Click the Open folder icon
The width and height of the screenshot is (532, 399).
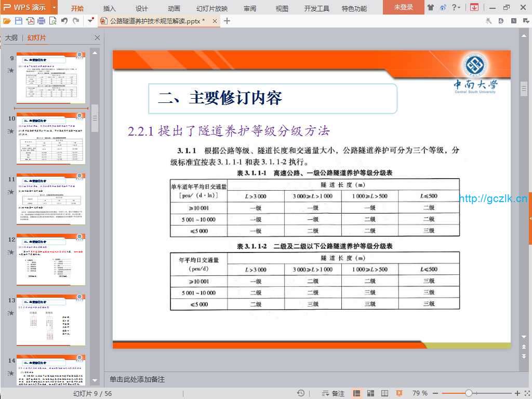[7, 21]
